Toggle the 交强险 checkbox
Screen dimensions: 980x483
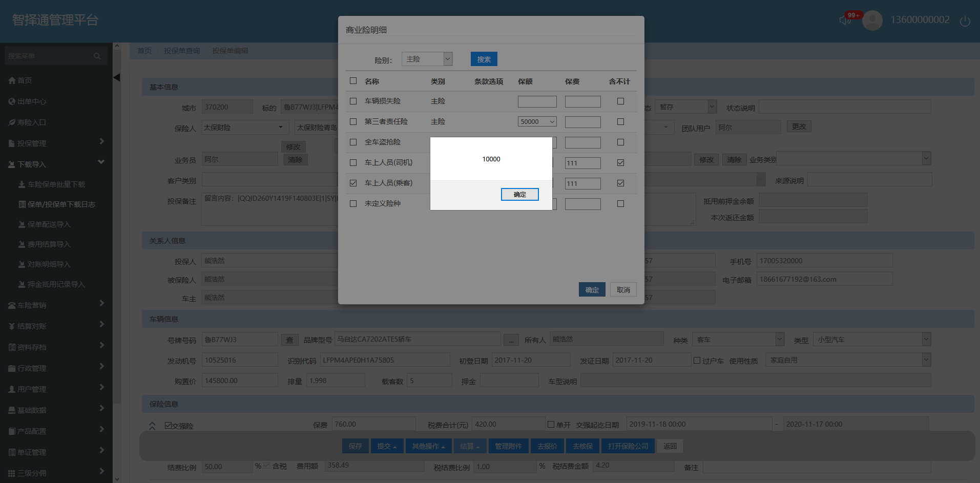tap(168, 426)
